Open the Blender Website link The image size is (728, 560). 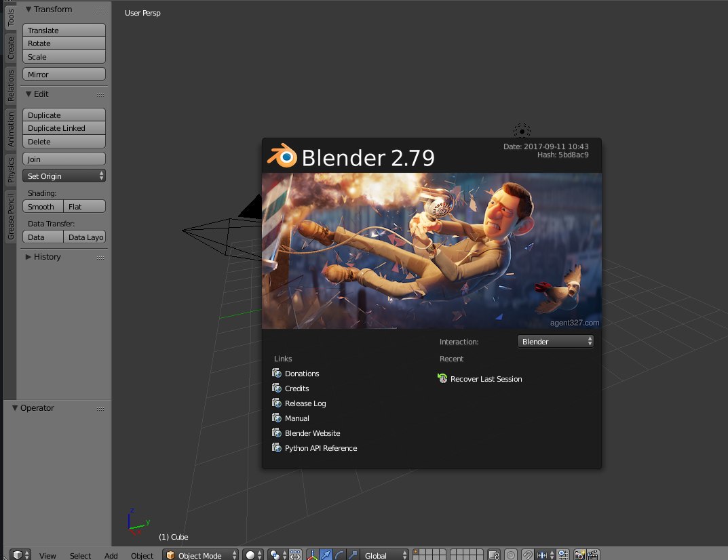(313, 433)
